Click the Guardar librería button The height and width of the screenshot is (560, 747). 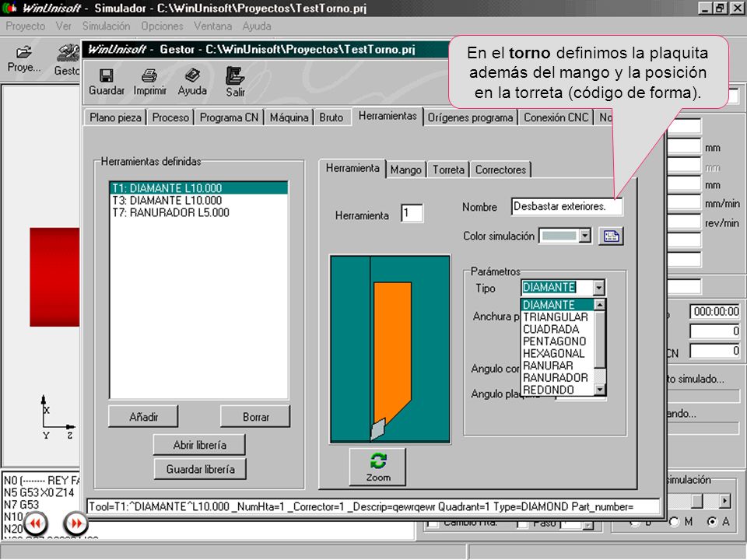pyautogui.click(x=200, y=469)
